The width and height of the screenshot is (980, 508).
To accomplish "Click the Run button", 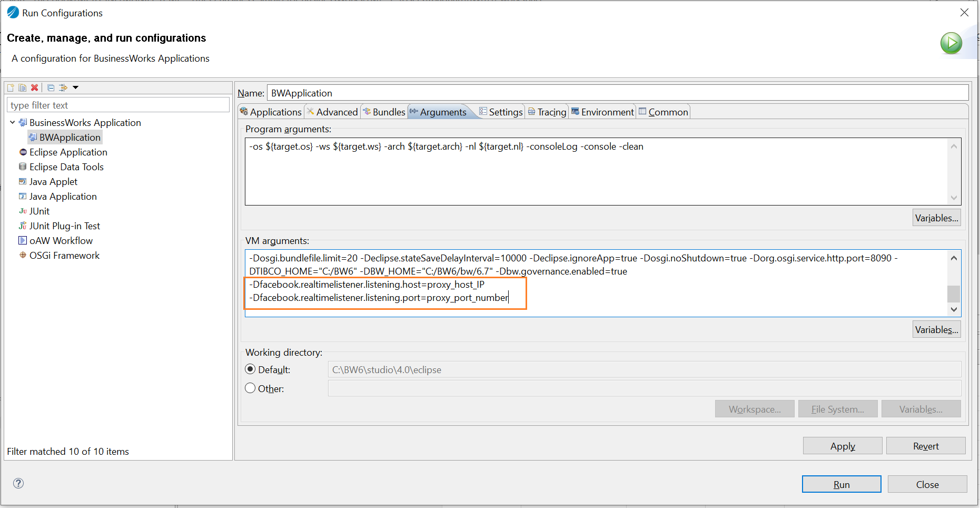I will coord(841,484).
